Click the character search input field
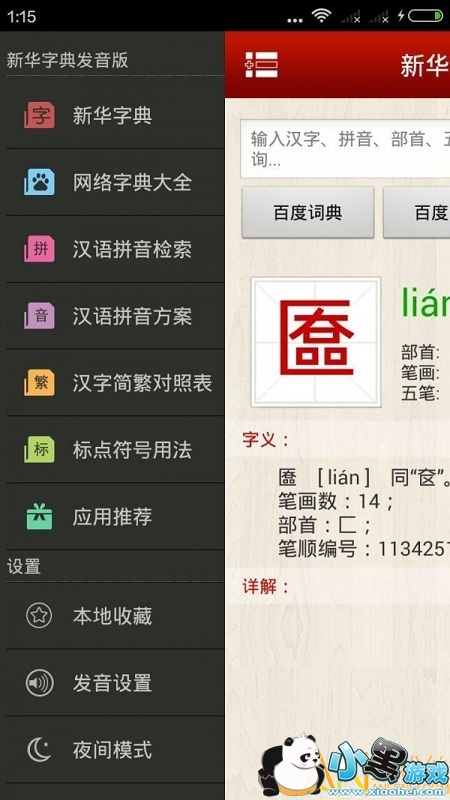Screen dimensions: 450x800 345,148
